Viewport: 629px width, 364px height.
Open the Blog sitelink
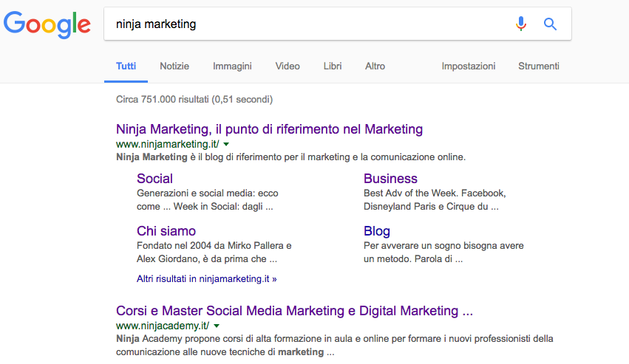pyautogui.click(x=377, y=231)
